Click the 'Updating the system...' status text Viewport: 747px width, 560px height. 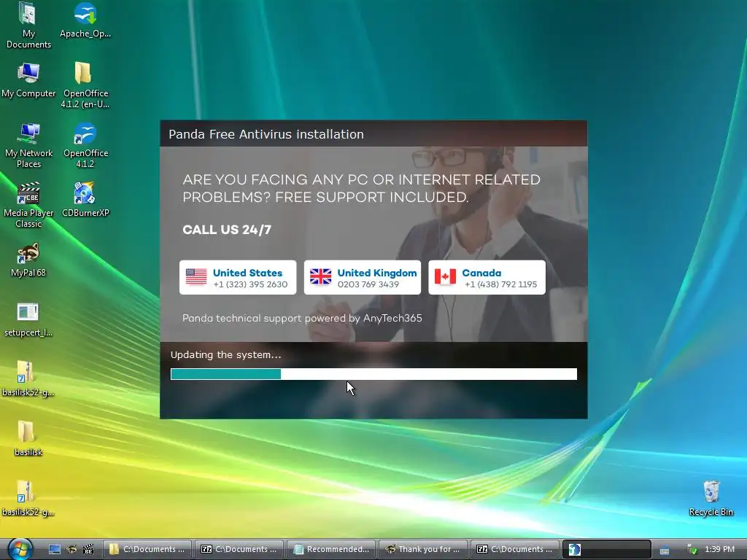pos(226,355)
